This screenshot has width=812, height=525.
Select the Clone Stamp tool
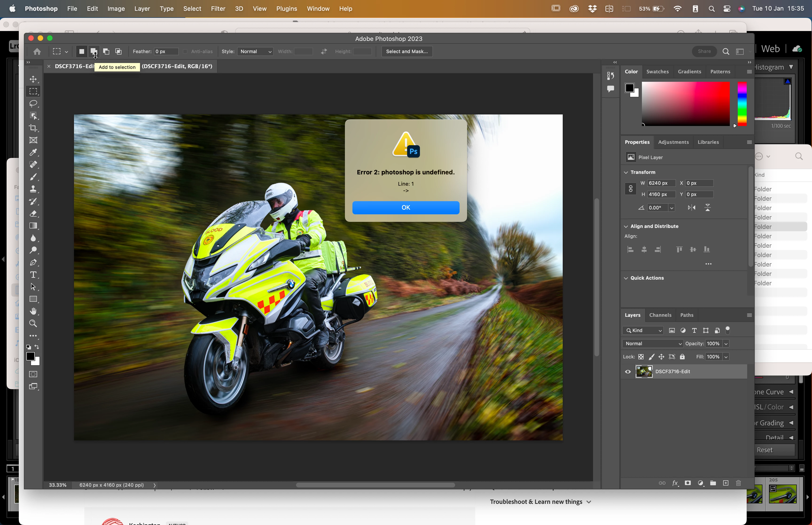(33, 189)
